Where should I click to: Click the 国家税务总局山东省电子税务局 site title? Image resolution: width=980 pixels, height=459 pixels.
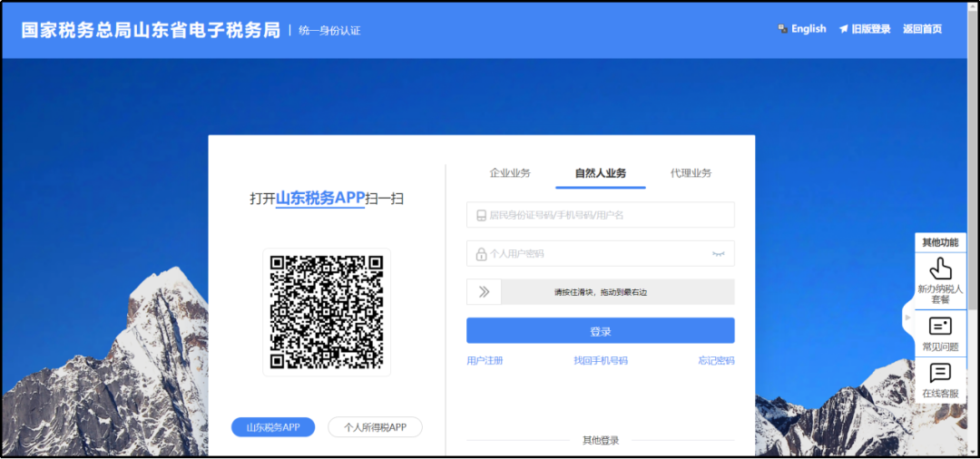(151, 30)
